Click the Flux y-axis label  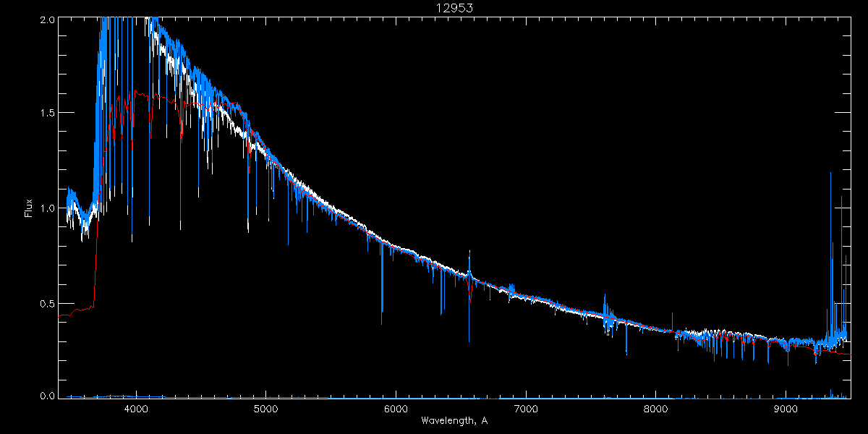click(x=29, y=208)
